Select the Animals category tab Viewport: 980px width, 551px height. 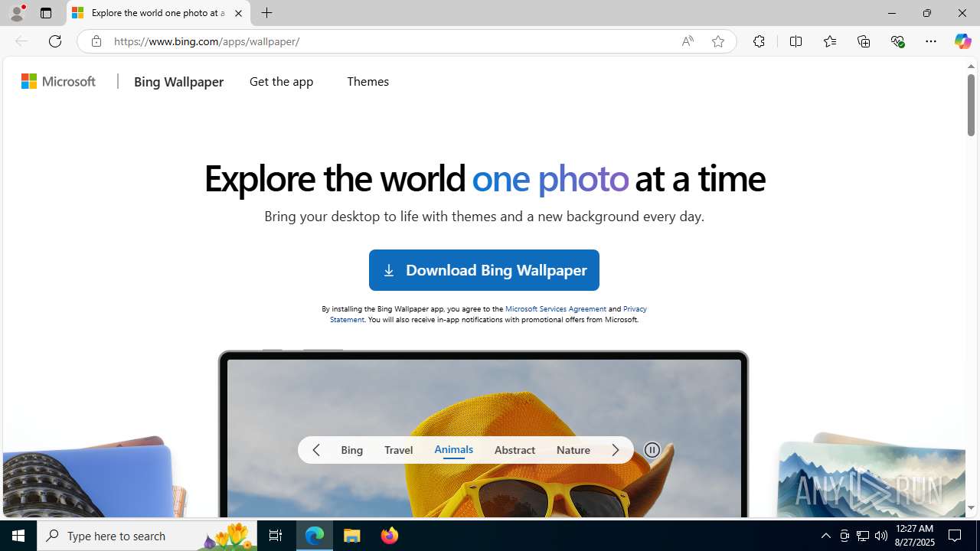pos(454,450)
